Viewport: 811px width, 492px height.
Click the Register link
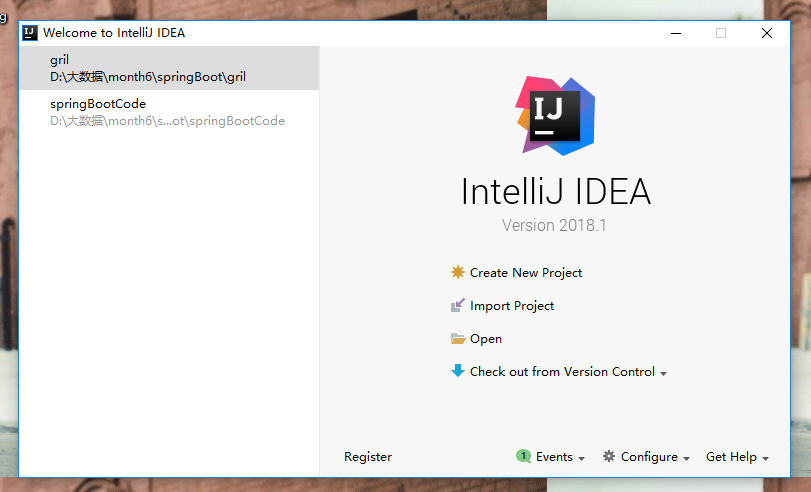tap(368, 457)
